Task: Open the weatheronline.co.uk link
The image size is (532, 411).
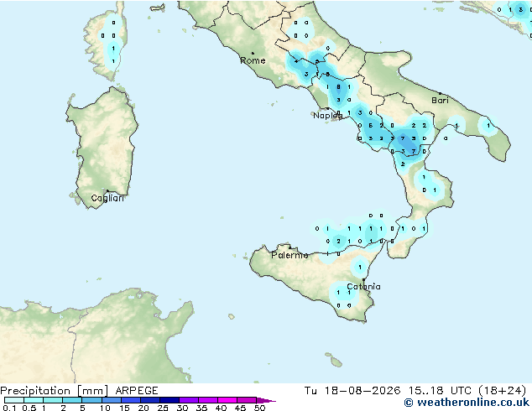Action: point(467,403)
